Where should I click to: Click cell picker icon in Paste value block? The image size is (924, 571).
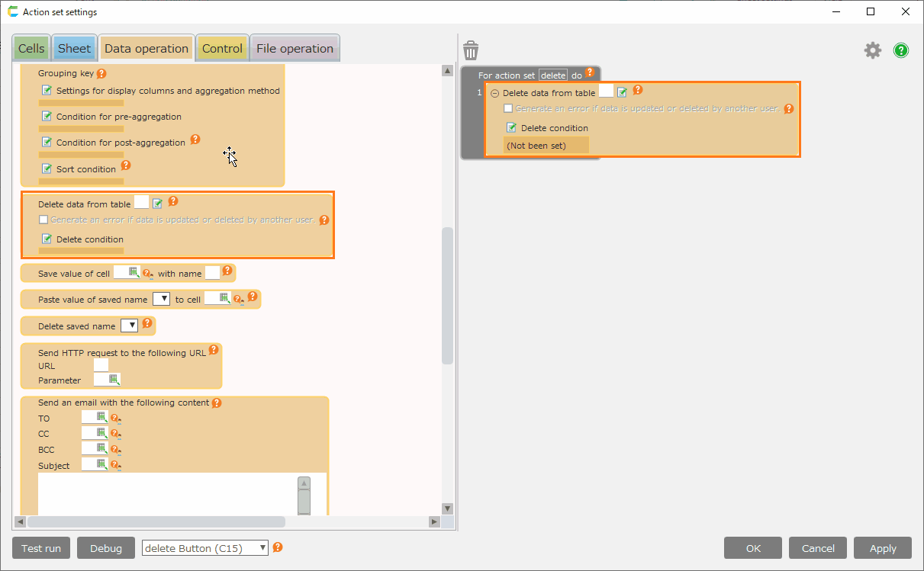click(224, 298)
